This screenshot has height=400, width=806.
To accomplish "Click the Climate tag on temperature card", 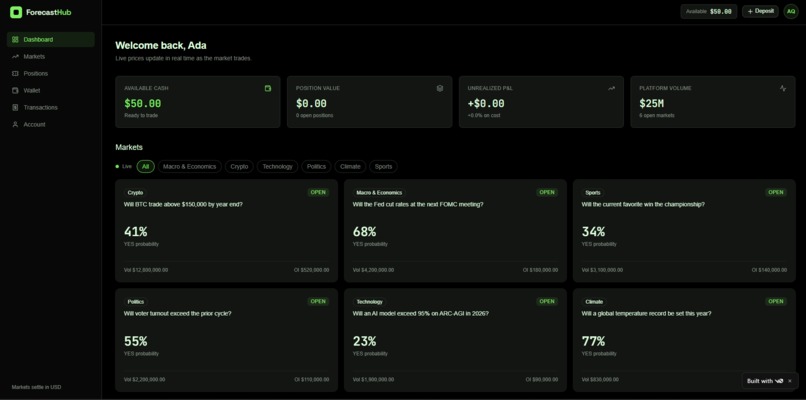I will (594, 302).
